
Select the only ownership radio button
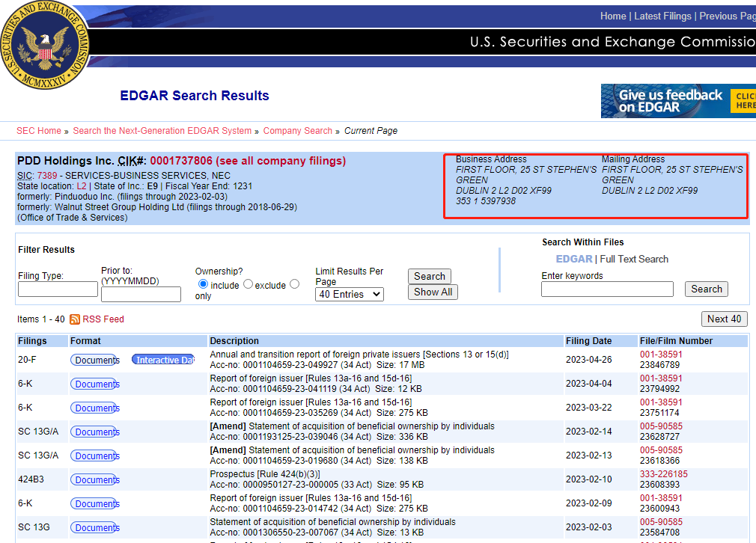(295, 284)
